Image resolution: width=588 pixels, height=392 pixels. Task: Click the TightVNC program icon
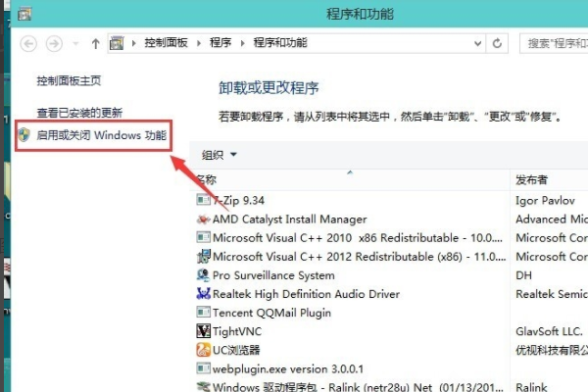[x=203, y=331]
